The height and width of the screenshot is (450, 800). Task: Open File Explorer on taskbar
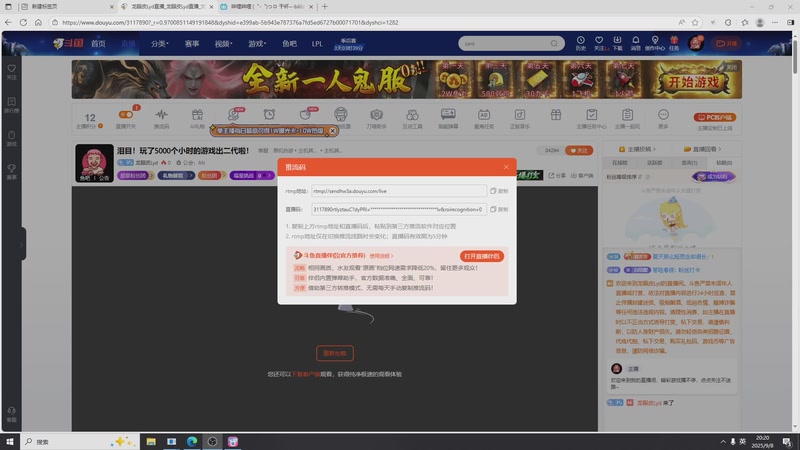tap(151, 441)
